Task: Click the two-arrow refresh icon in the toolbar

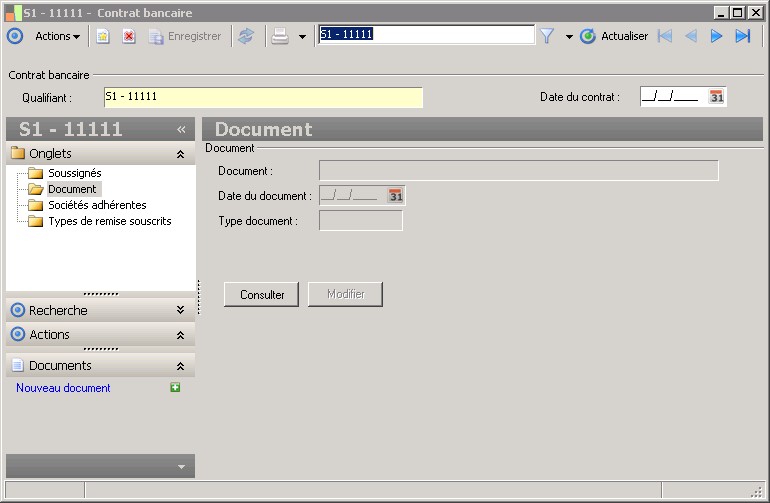Action: [x=246, y=36]
